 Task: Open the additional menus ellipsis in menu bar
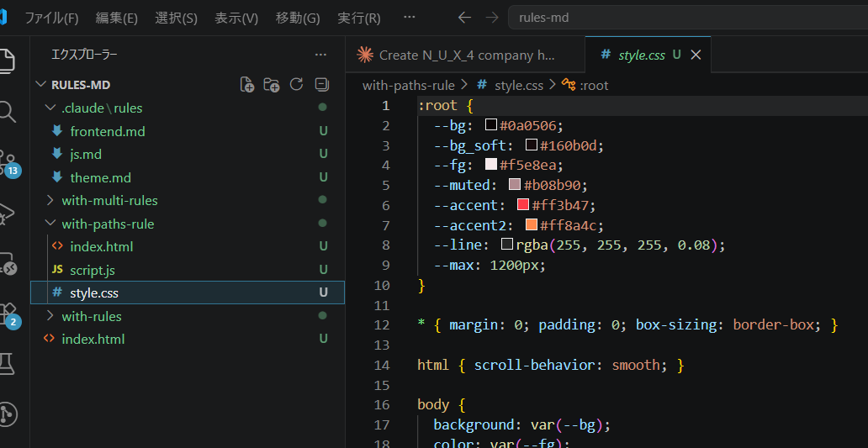click(x=409, y=18)
